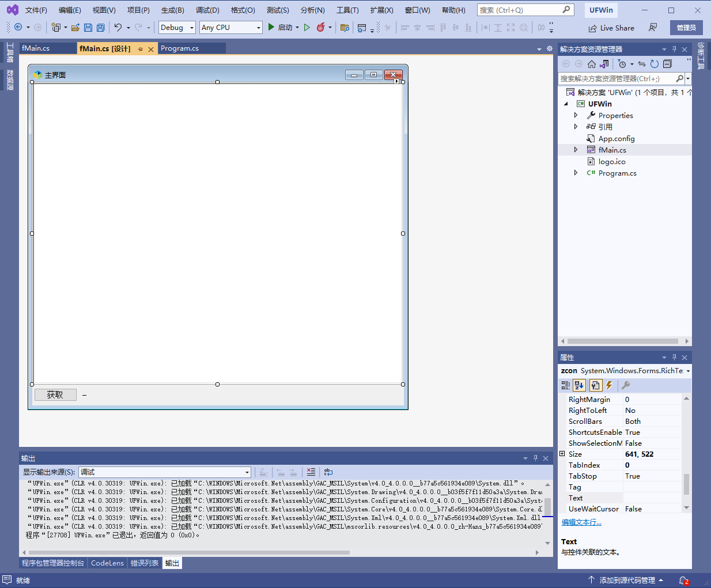Click the Pending Changes Filter clock icon
This screenshot has height=588, width=711.
622,64
